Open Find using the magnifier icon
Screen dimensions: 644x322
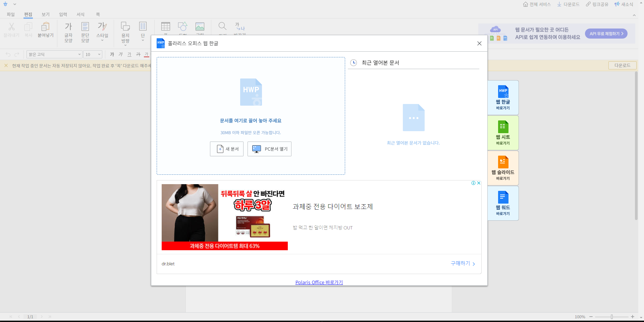(x=222, y=27)
